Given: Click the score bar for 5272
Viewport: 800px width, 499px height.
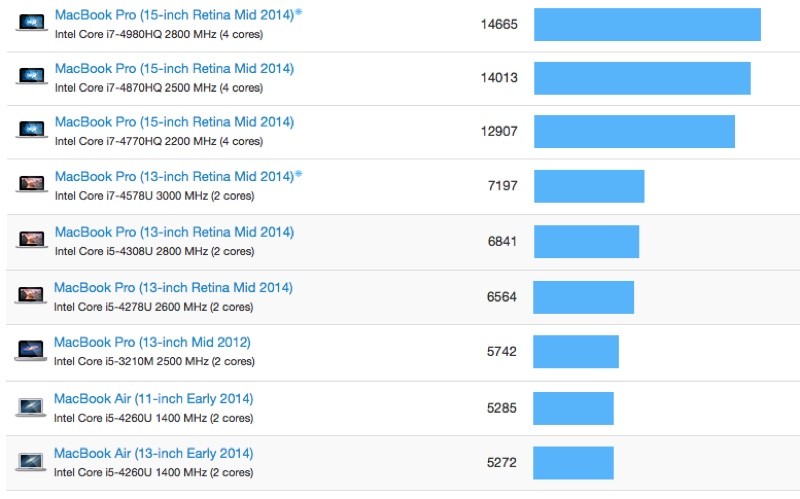Looking at the screenshot, I should click(573, 463).
